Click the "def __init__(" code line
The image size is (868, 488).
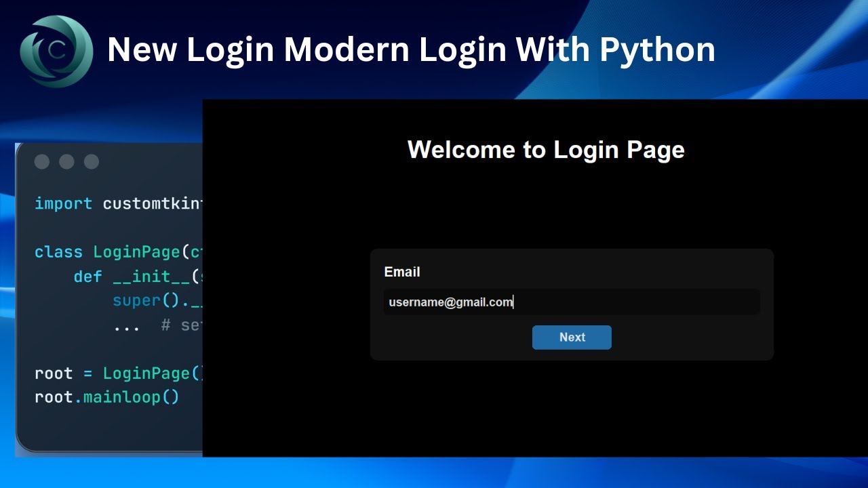point(138,277)
